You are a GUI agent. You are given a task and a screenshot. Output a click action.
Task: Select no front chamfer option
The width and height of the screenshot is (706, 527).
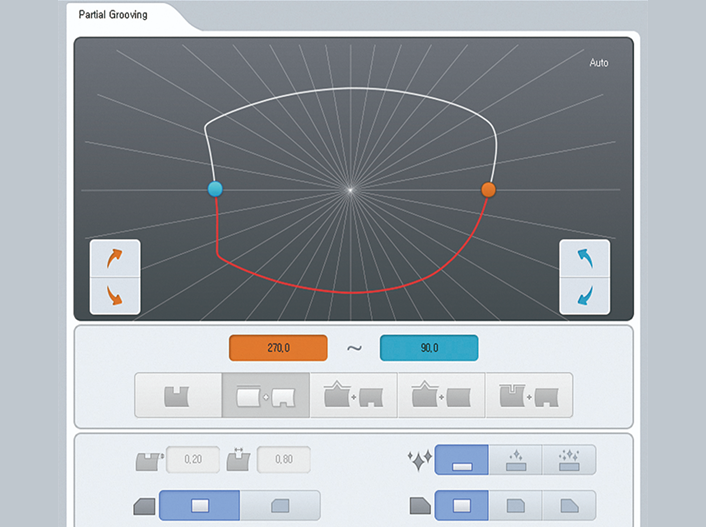(199, 505)
